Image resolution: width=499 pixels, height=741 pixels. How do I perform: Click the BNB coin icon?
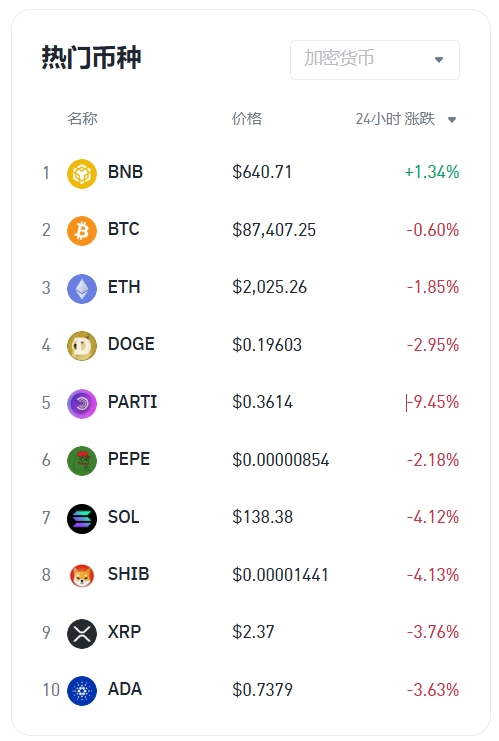[82, 173]
